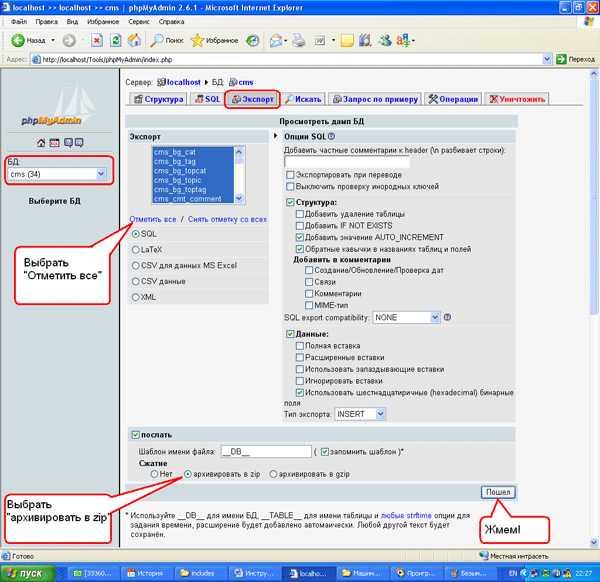Choose архивировать в gzip compression

coord(273,474)
